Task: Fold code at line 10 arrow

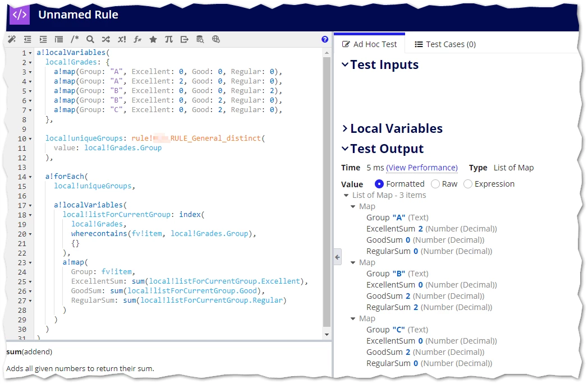Action: pos(30,139)
